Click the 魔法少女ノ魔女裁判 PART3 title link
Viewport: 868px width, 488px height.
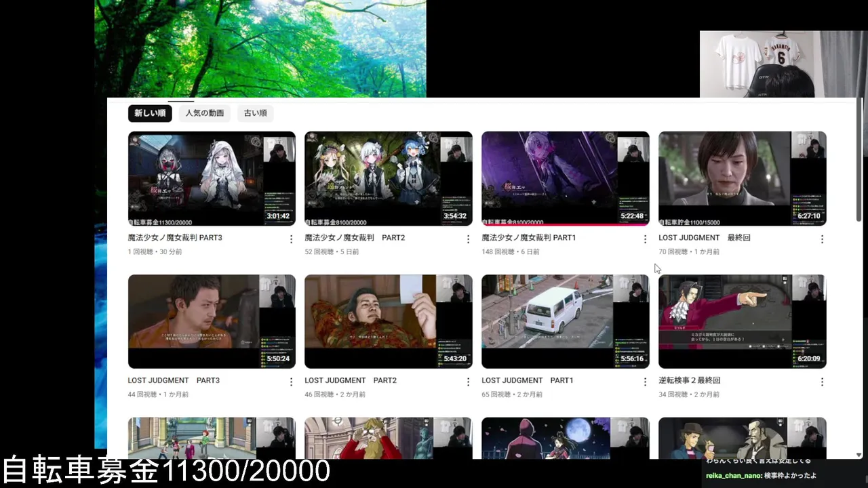tap(175, 238)
